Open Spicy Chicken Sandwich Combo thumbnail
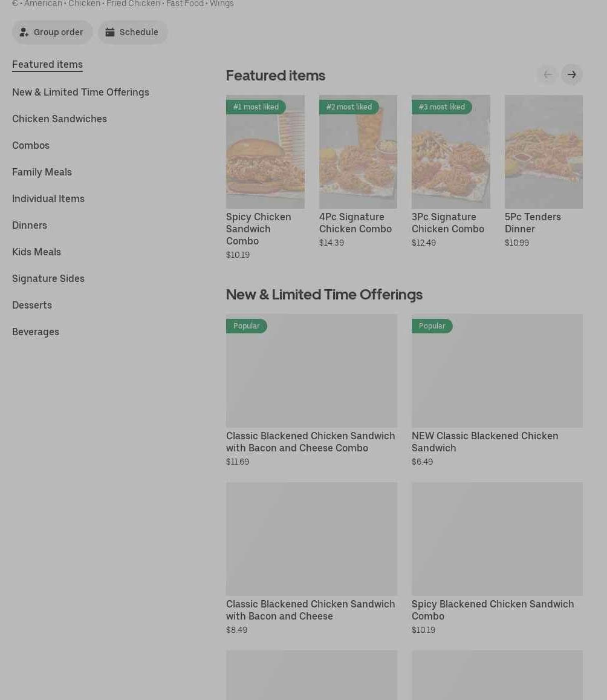Viewport: 607px width, 700px height. [x=265, y=152]
